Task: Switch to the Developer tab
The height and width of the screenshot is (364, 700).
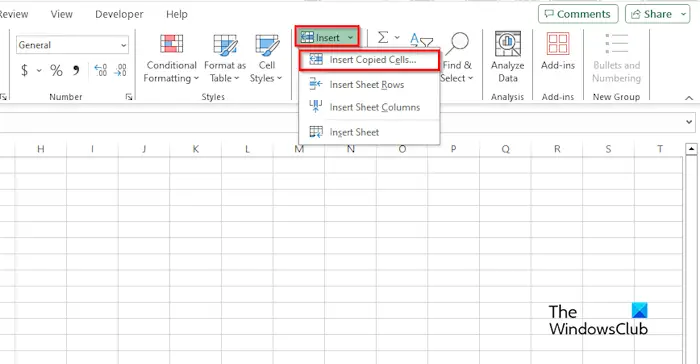Action: (119, 14)
